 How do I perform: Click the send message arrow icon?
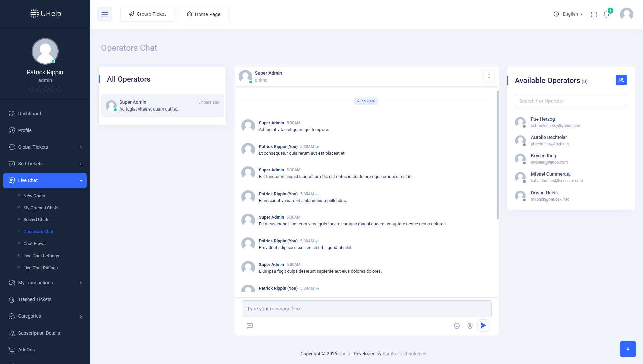pos(483,325)
